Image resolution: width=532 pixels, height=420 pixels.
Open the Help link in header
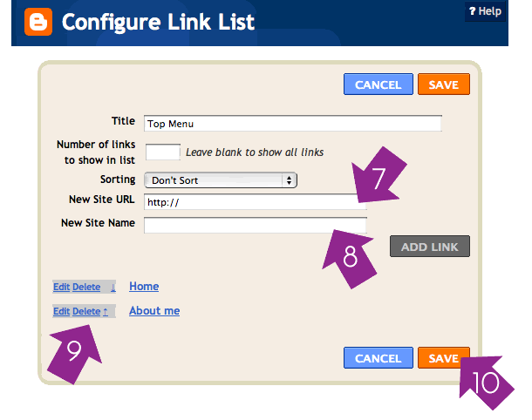(485, 11)
